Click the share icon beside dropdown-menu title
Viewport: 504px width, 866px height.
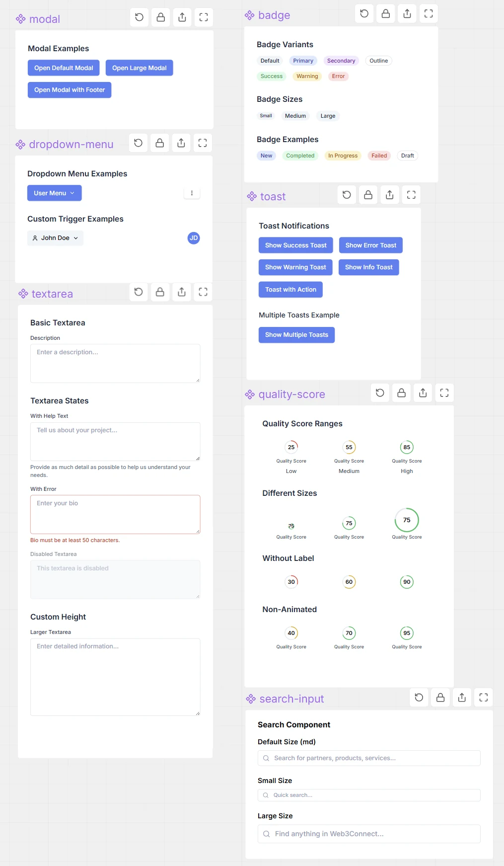[x=181, y=143]
